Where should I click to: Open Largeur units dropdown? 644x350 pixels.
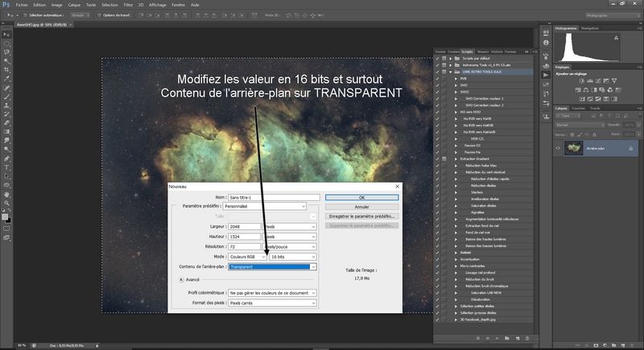290,227
